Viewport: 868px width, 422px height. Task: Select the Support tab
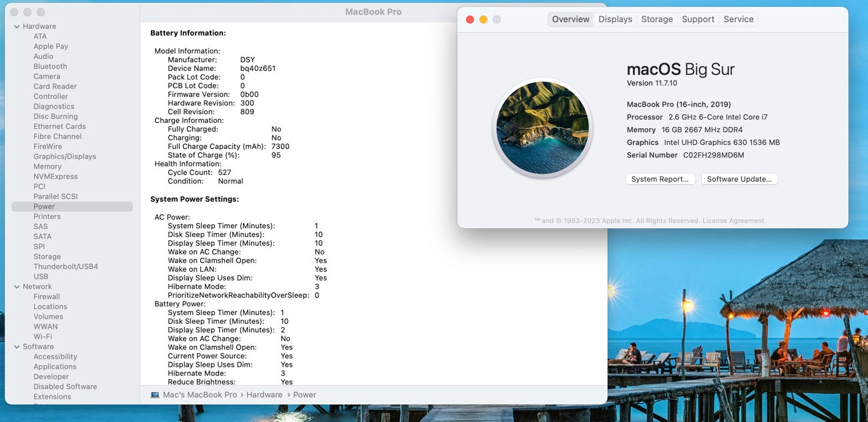pos(698,19)
